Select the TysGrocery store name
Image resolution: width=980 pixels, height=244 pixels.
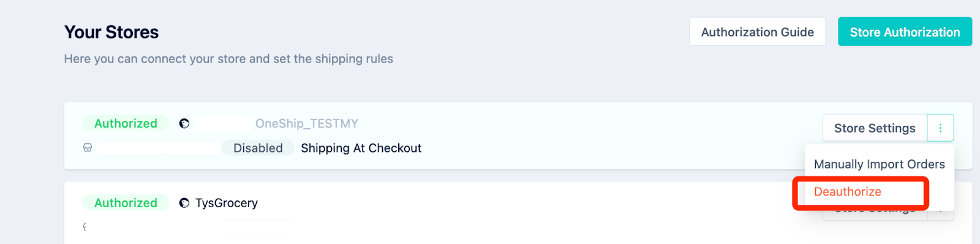[226, 203]
